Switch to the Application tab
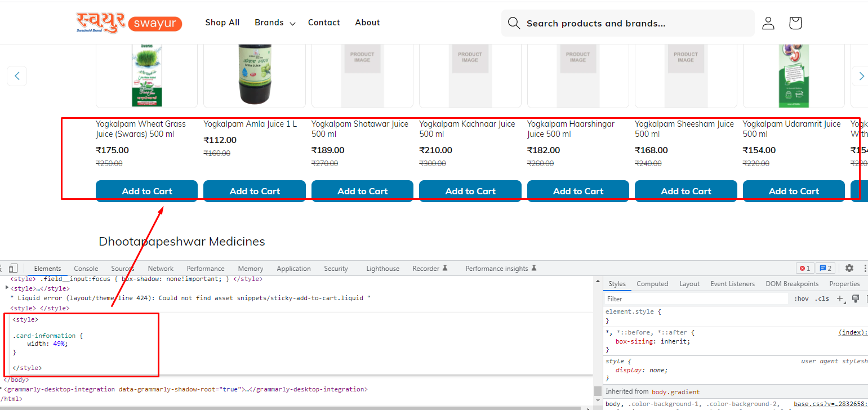 pyautogui.click(x=293, y=269)
